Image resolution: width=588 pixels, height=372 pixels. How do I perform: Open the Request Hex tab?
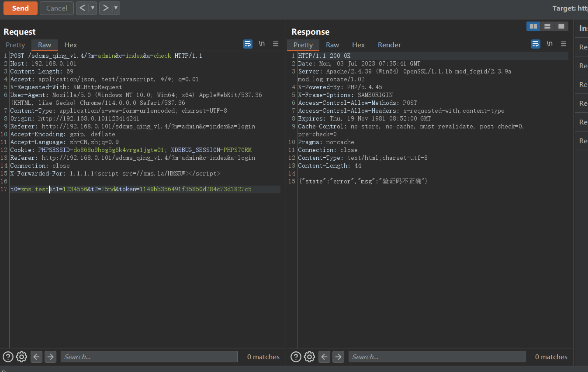(x=70, y=45)
